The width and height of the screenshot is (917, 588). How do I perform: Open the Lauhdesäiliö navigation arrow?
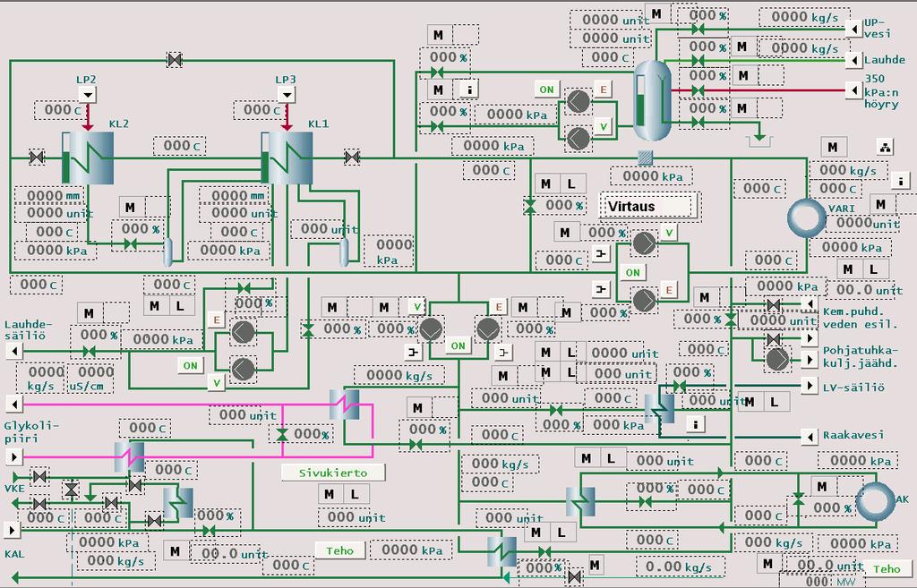coord(14,352)
